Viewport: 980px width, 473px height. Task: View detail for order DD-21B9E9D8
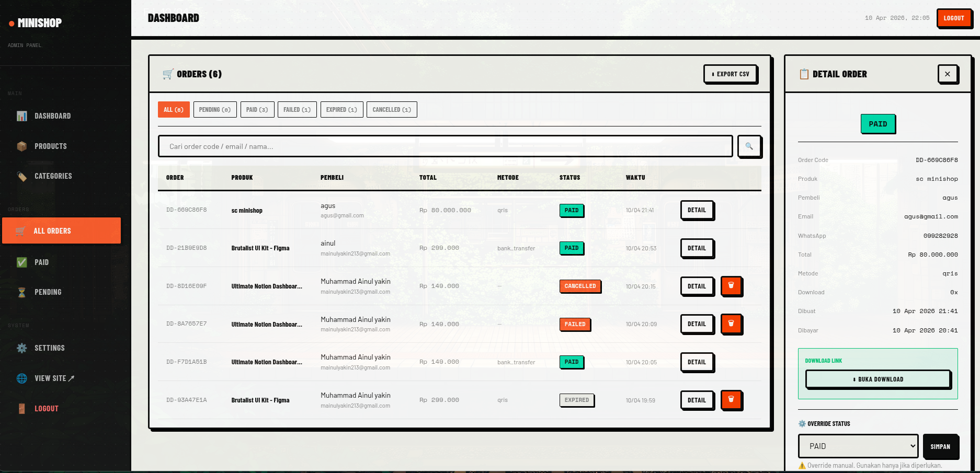[x=697, y=248]
